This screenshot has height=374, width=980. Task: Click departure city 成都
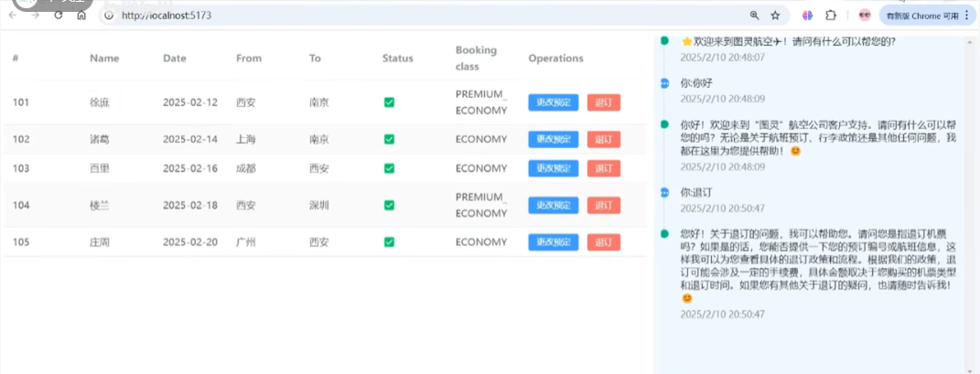(x=245, y=168)
